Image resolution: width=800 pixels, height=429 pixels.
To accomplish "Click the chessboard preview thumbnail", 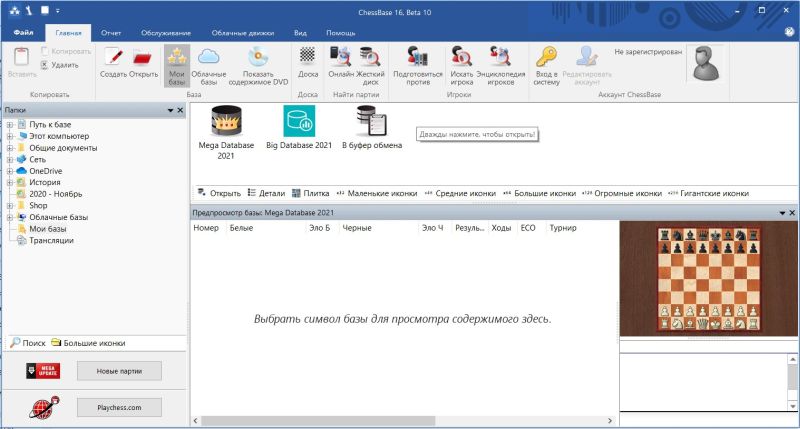I will click(x=708, y=279).
